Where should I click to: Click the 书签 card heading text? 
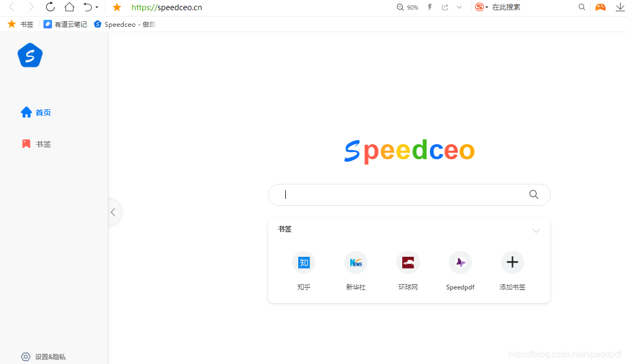(x=285, y=229)
